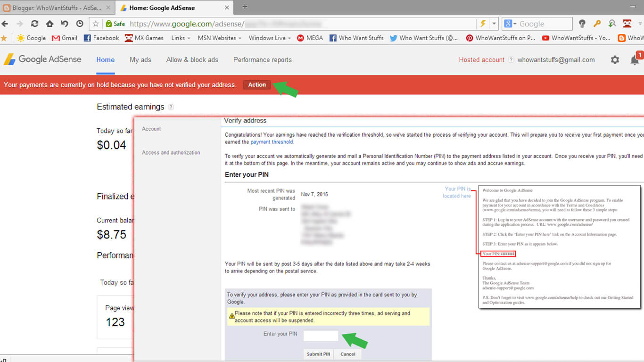Screen dimensions: 644x362
Task: Click the Estimated earnings help icon
Action: coord(171,107)
